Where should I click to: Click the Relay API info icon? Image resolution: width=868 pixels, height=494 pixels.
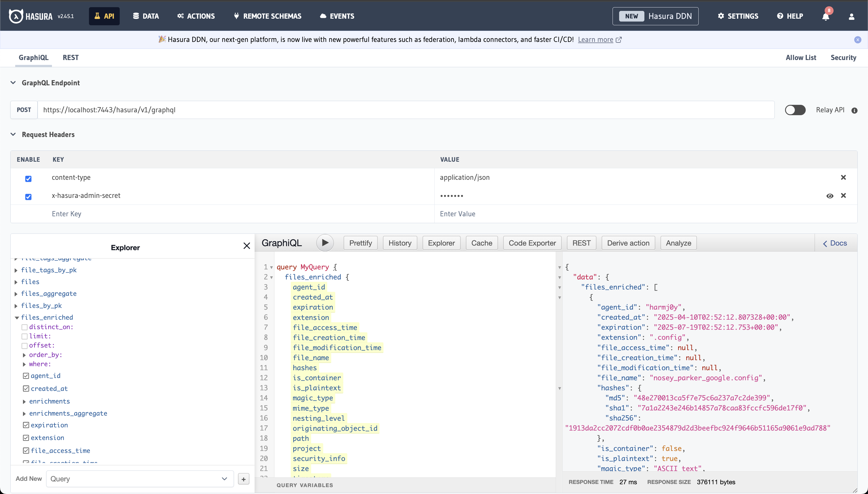click(855, 110)
